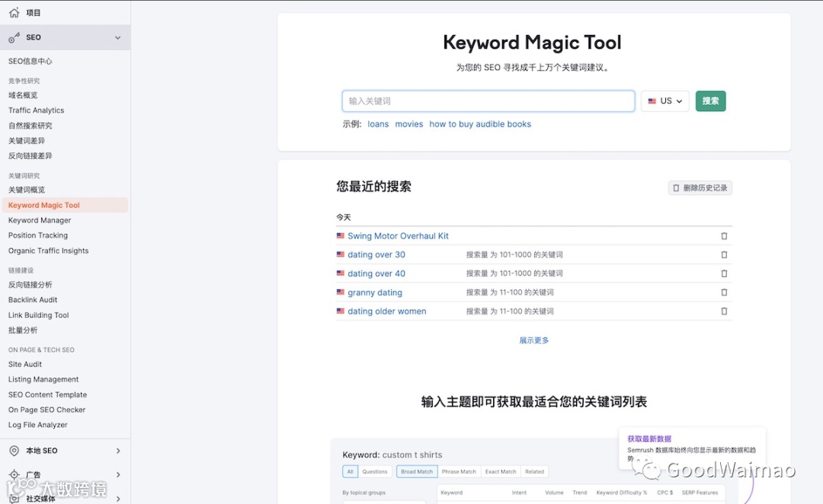Click the 获取最新数据 tooltip heading

(649, 439)
